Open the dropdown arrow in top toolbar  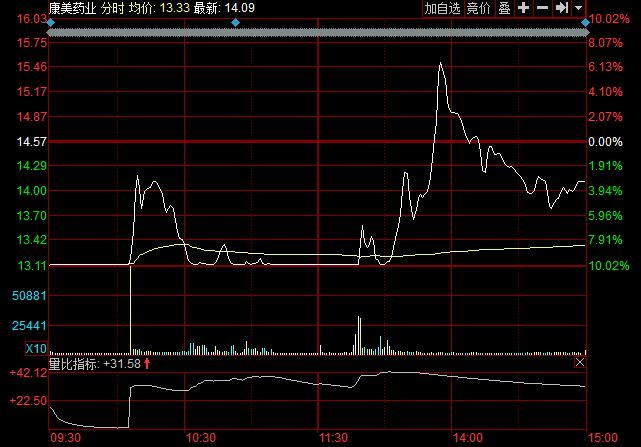(578, 8)
